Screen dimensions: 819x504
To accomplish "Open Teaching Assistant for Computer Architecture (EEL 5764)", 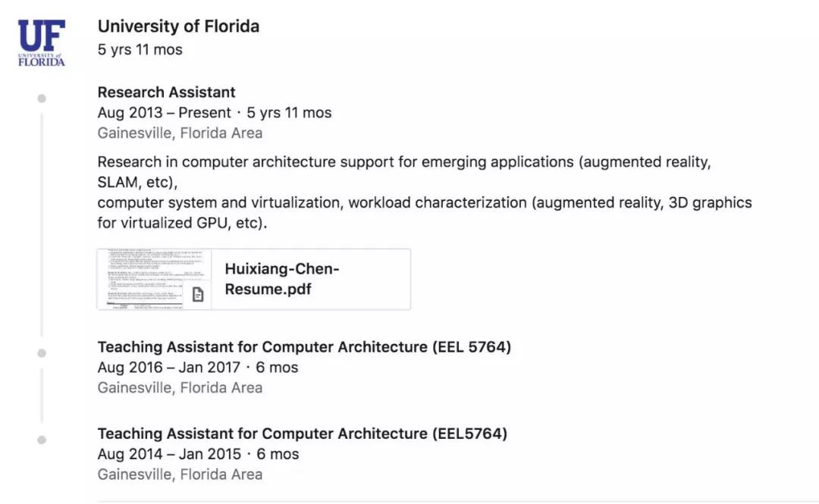I will (x=304, y=347).
